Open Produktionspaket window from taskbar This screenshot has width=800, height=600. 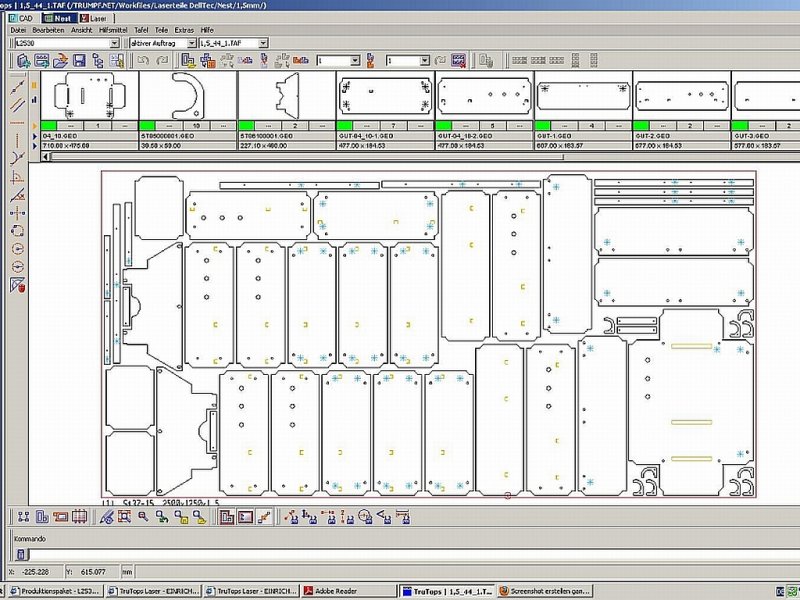point(55,591)
